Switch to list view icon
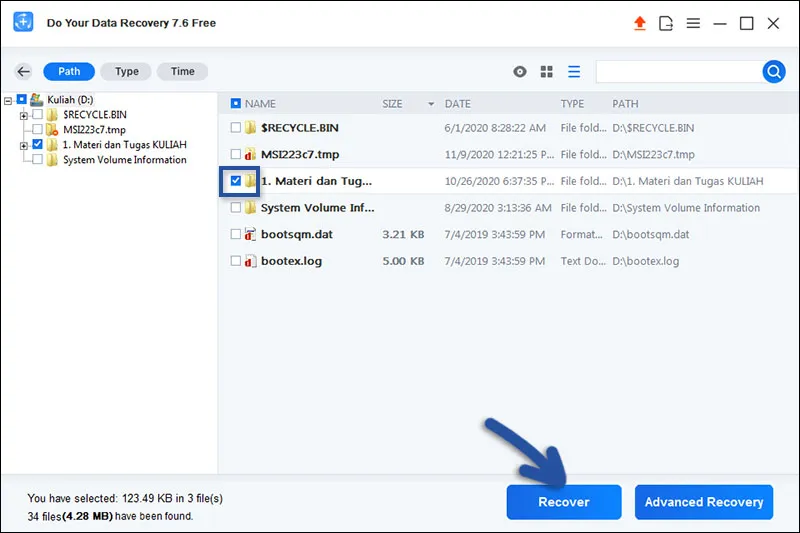Screen dimensions: 800x533 tap(573, 71)
